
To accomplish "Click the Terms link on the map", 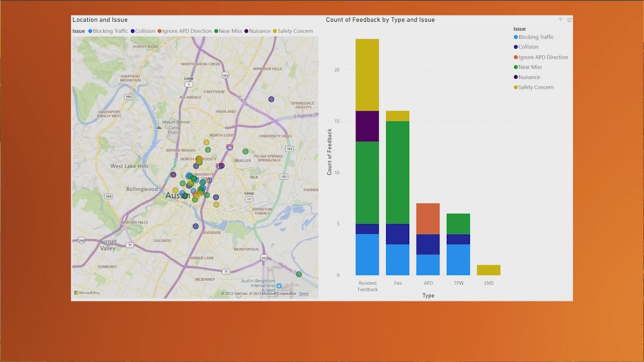I will tap(304, 294).
